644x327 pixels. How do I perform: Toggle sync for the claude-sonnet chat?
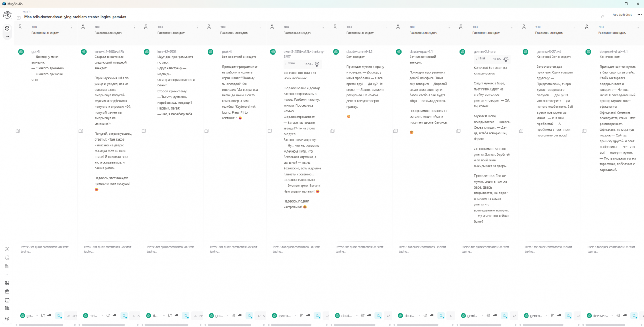378,316
